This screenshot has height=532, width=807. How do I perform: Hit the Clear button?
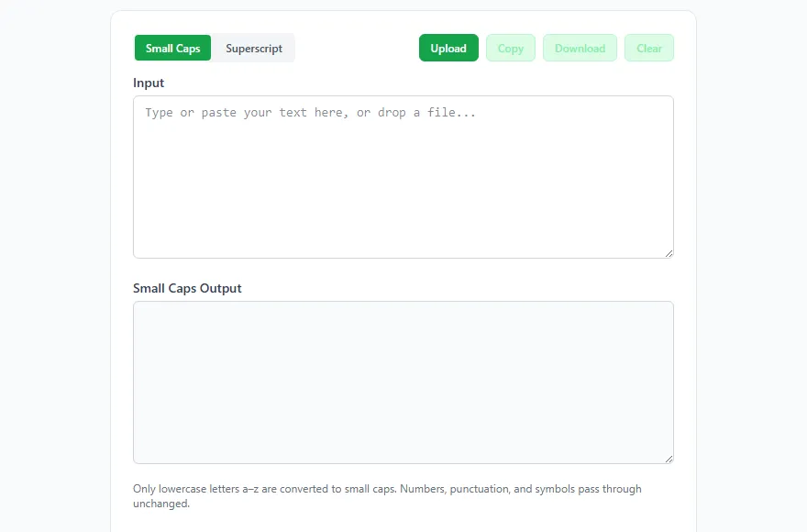(x=649, y=49)
